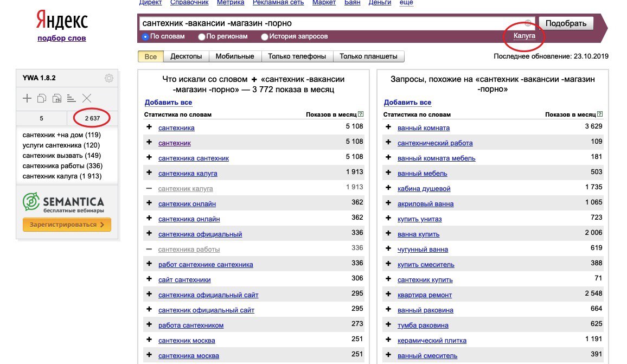627x364 pixels.
Task: Remove «сантехник калуга» using its minus icon
Action: (149, 188)
